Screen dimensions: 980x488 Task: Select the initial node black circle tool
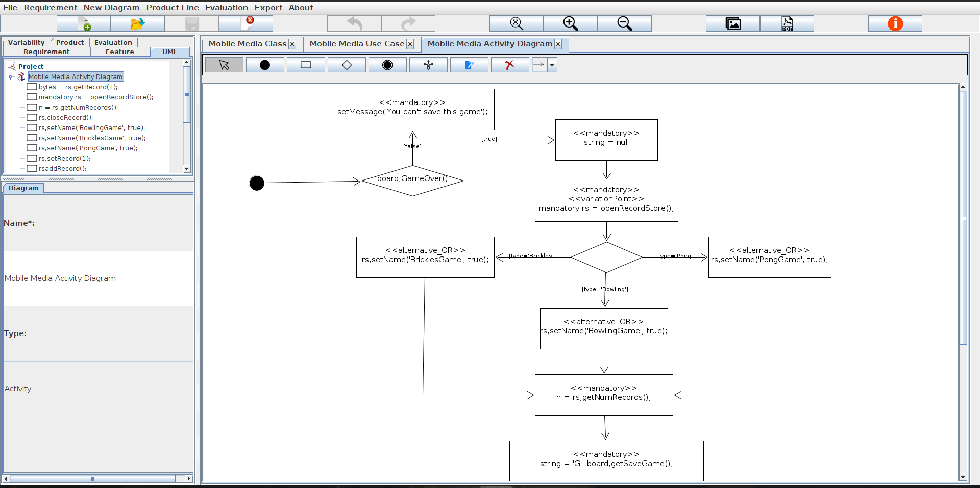(265, 65)
